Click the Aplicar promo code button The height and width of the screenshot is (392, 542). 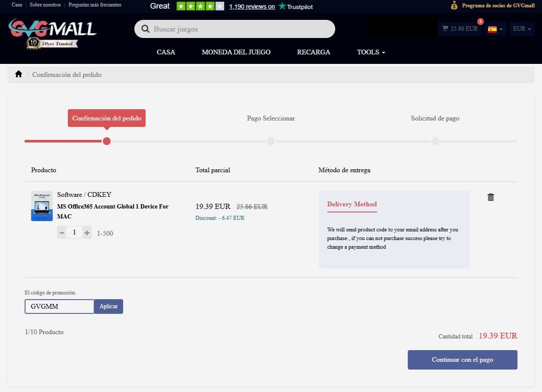pos(108,307)
